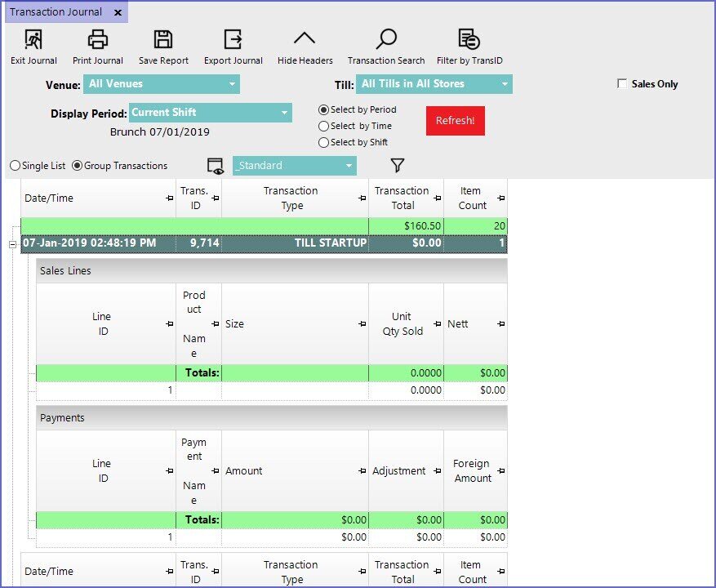This screenshot has height=588, width=716.
Task: Click the Exit Journal icon
Action: click(33, 40)
